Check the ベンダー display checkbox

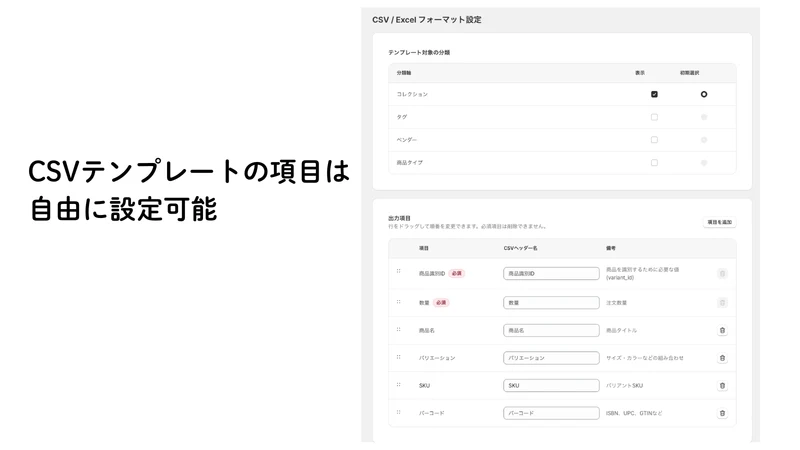(x=654, y=139)
